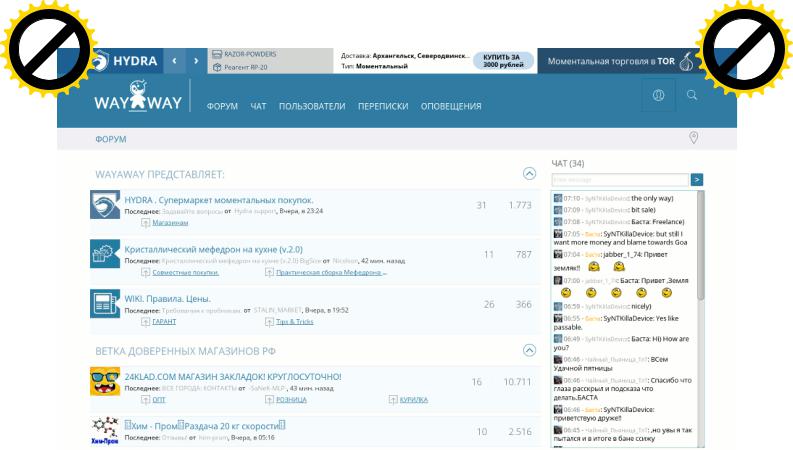Open the Tips & Tricks subforum link

click(x=295, y=322)
